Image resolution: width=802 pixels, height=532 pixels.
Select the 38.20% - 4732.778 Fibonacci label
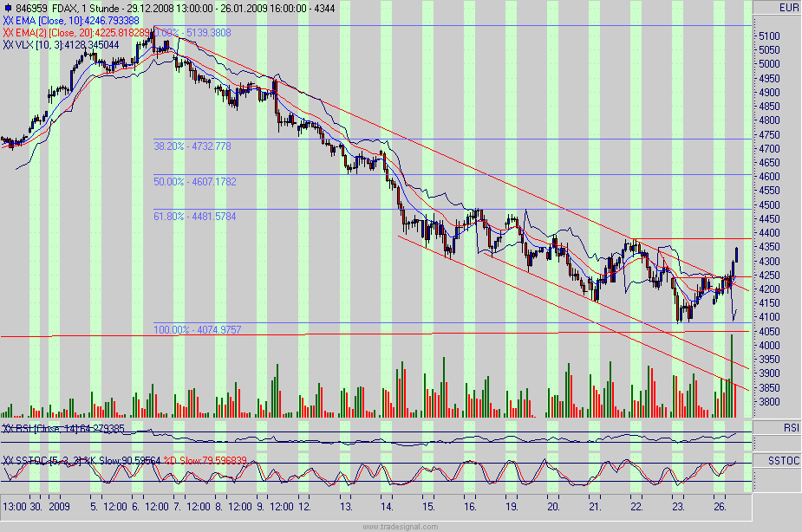pyautogui.click(x=191, y=146)
